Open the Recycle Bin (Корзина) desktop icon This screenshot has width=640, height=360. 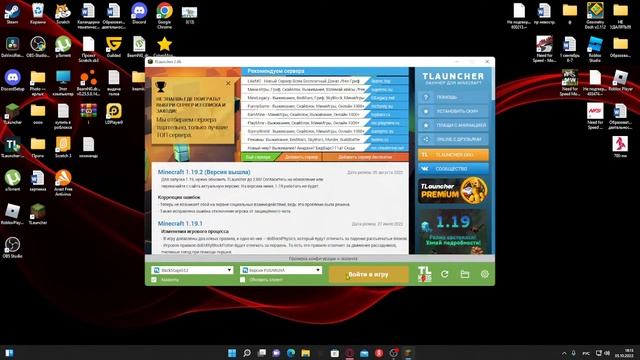tap(38, 13)
